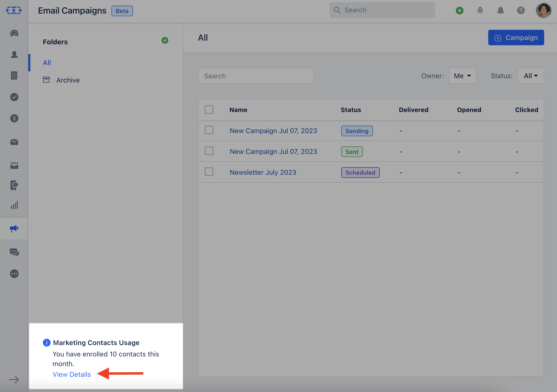Open the Newsletter July 2023 campaign
The width and height of the screenshot is (557, 392).
pos(263,173)
